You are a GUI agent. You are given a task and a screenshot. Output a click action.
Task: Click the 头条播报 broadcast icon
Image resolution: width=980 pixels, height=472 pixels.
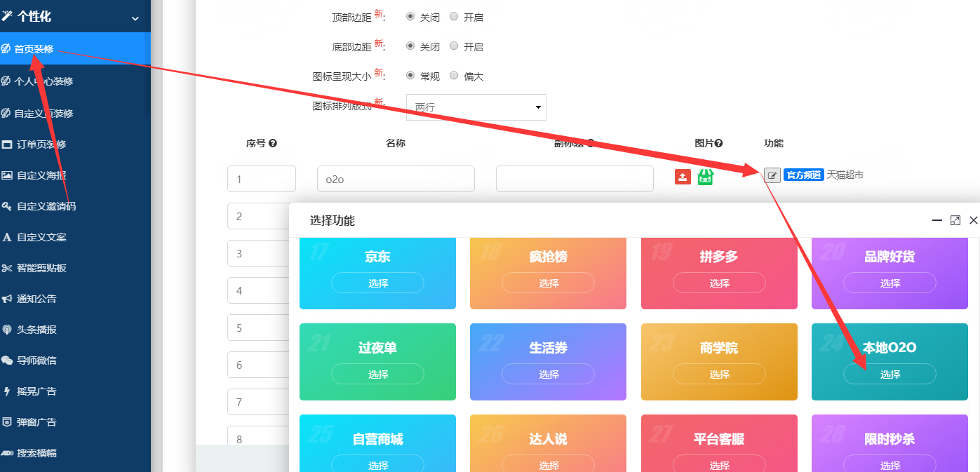7,330
